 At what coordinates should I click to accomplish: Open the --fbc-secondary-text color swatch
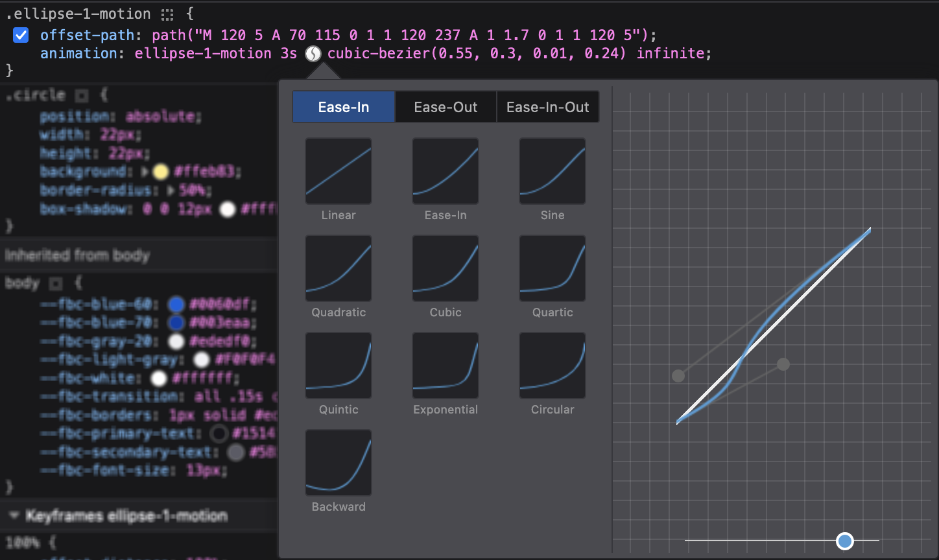point(237,452)
